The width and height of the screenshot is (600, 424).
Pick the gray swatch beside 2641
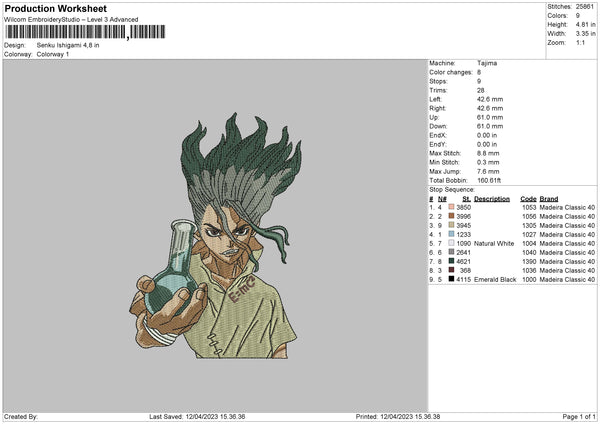coord(451,252)
